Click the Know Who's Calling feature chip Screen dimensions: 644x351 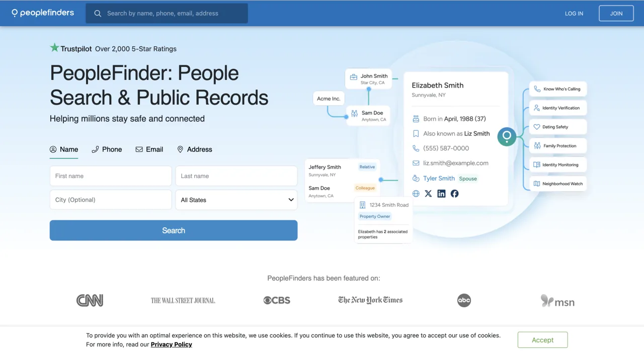coord(558,89)
